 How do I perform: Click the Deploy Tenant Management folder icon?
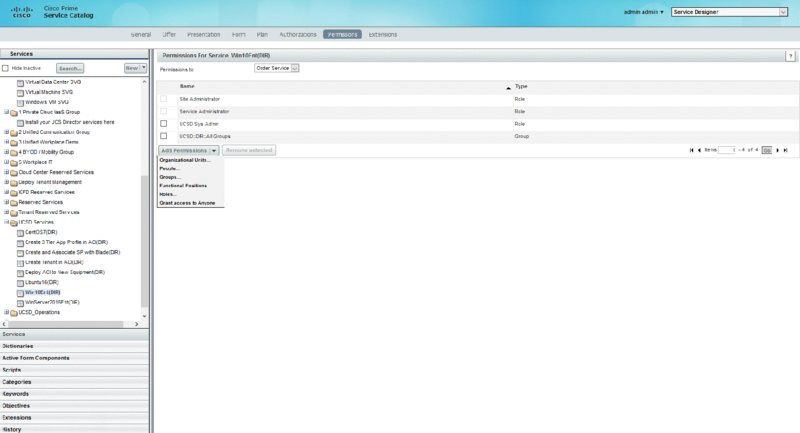coord(14,183)
